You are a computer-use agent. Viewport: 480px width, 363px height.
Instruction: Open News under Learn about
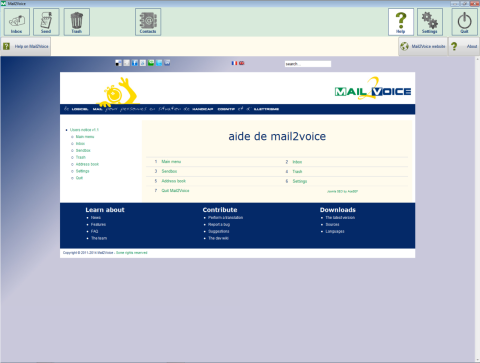(x=96, y=218)
